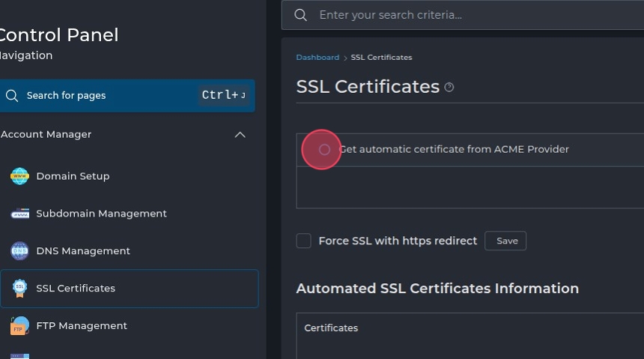Go to the DNS Management menu label
644x359 pixels.
[83, 251]
